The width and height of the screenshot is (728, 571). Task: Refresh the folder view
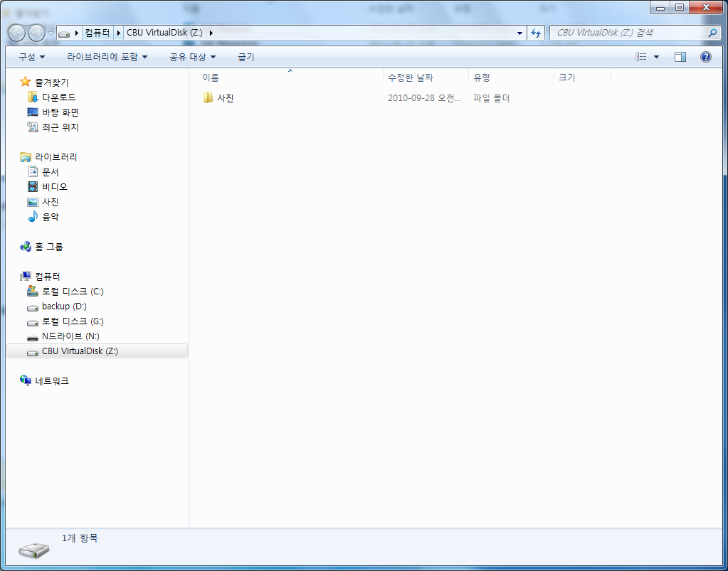tap(537, 33)
